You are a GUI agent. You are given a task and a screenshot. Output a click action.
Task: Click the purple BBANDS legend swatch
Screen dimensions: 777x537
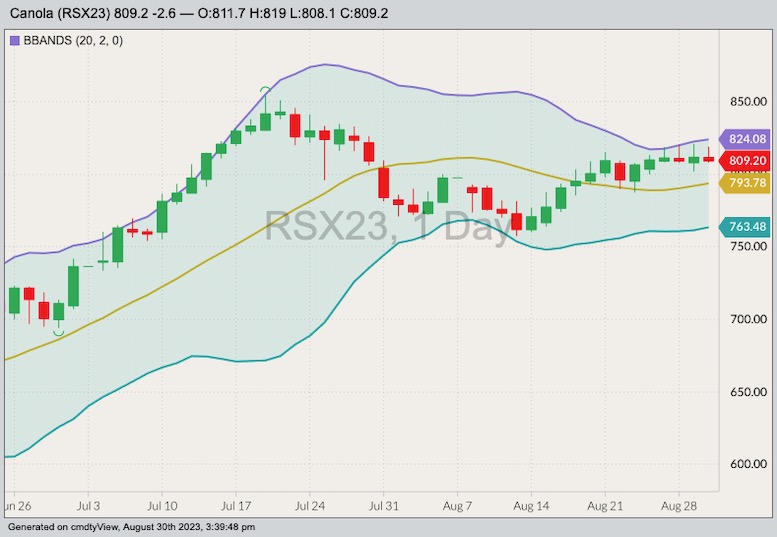[15, 41]
